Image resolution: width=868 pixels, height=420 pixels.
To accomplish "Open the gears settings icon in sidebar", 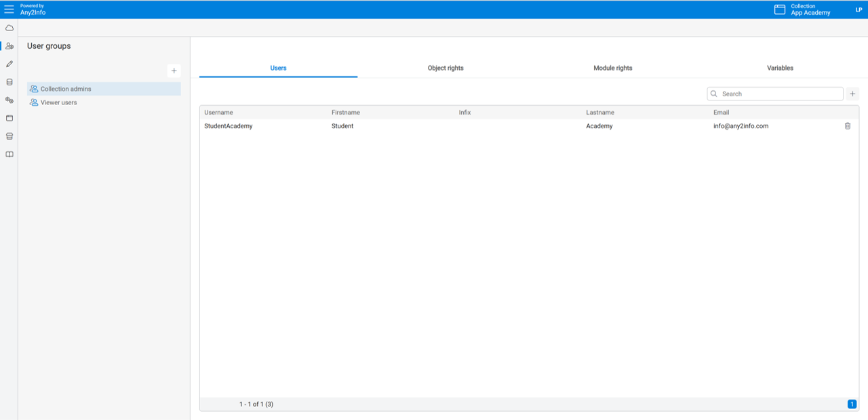I will pyautogui.click(x=9, y=100).
